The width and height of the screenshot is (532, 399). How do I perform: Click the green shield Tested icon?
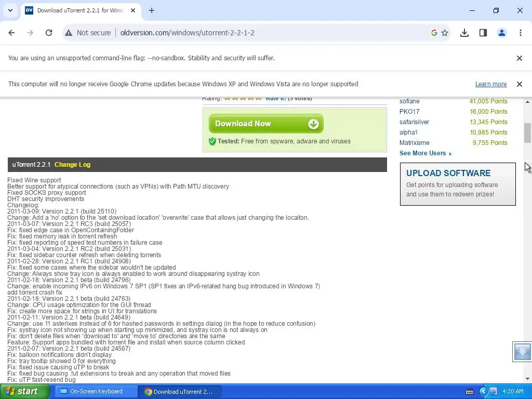tap(212, 141)
